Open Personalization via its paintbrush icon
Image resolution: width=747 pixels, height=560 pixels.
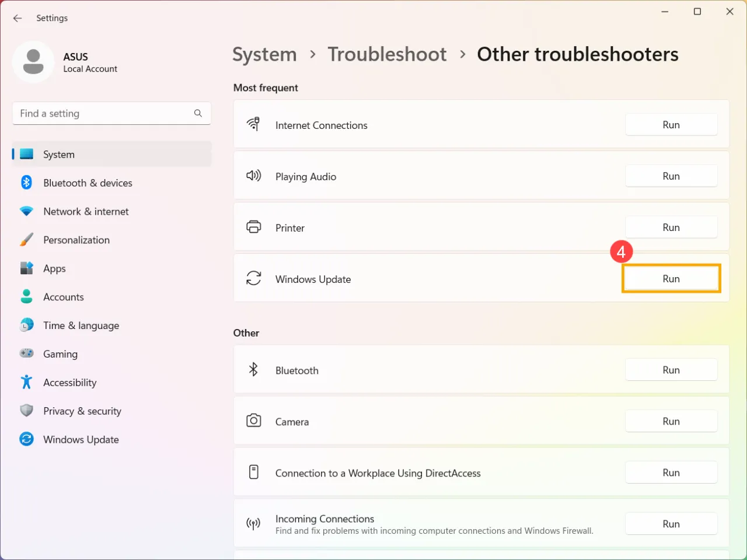pyautogui.click(x=26, y=240)
